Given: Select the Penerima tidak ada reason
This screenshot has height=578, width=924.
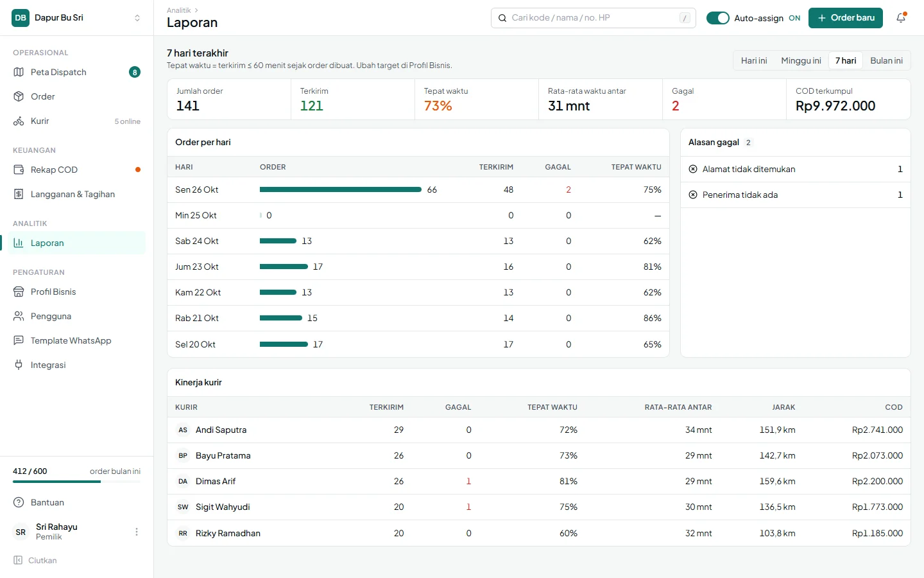Looking at the screenshot, I should click(x=796, y=195).
